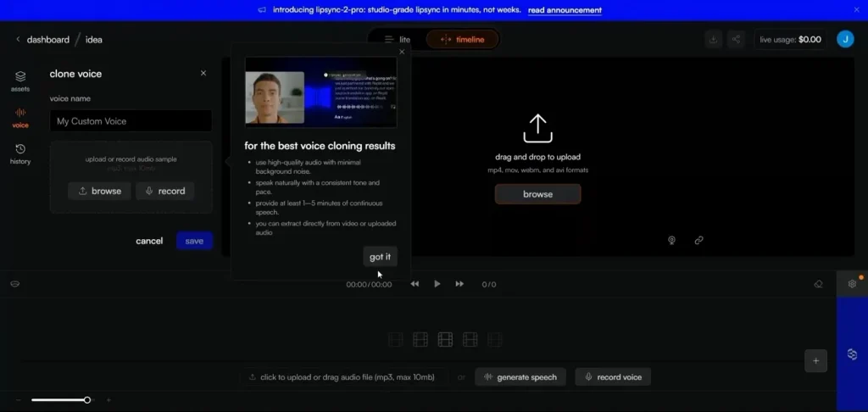Viewport: 868px width, 412px height.
Task: Go back to dashboard breadcrumb
Action: pyautogui.click(x=48, y=40)
